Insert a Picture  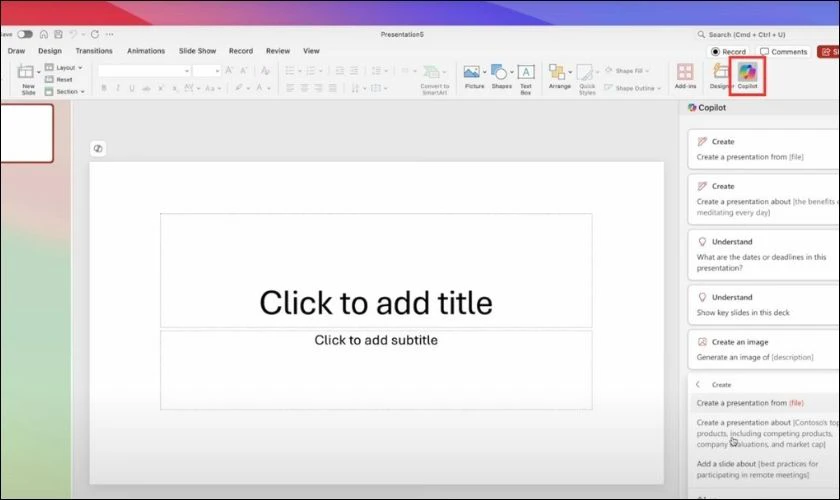click(474, 76)
